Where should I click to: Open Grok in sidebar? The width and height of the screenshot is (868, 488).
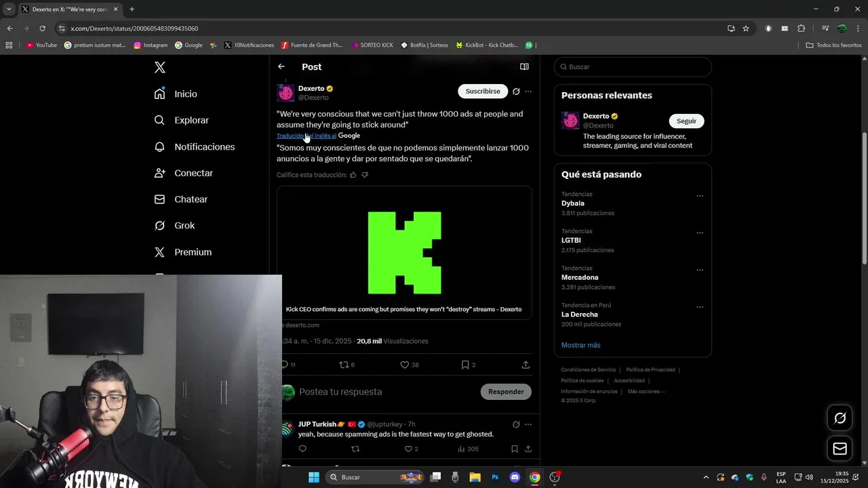(174, 226)
